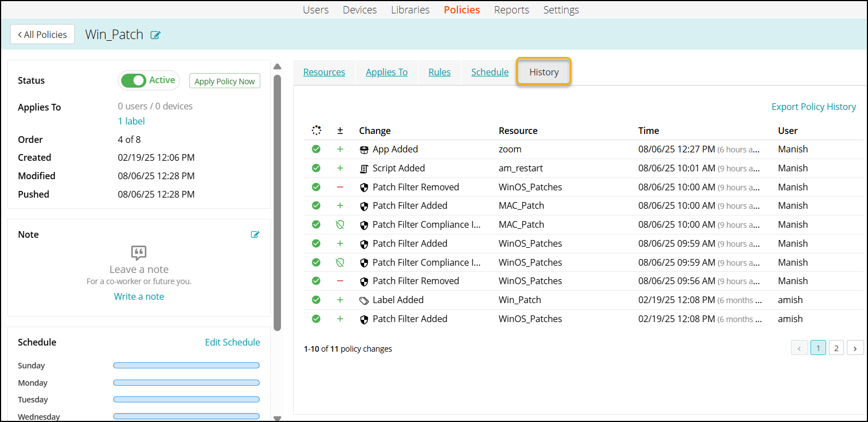The width and height of the screenshot is (868, 422).
Task: Click Export Policy History link
Action: click(813, 107)
